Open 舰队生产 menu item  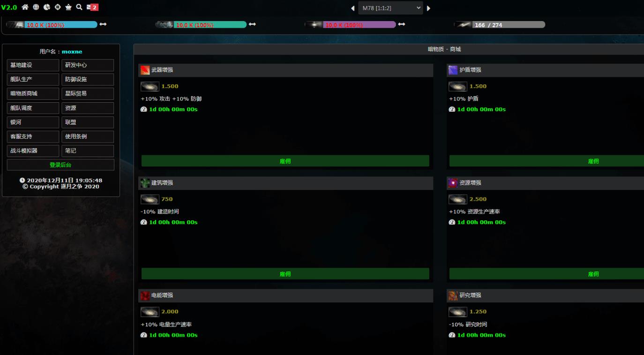click(33, 79)
